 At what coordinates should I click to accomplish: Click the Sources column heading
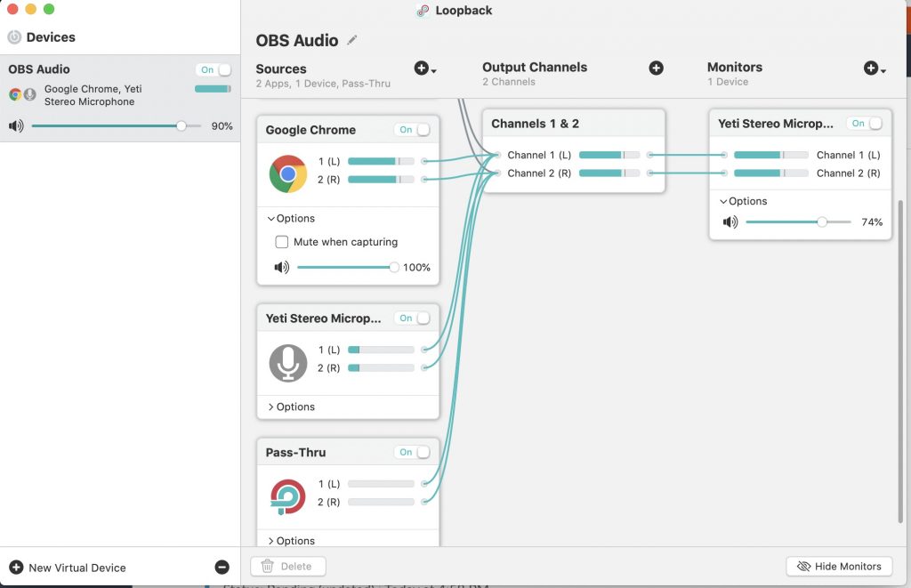281,68
